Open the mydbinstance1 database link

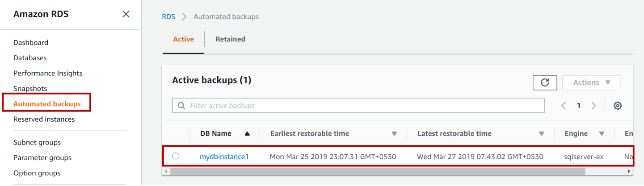224,157
